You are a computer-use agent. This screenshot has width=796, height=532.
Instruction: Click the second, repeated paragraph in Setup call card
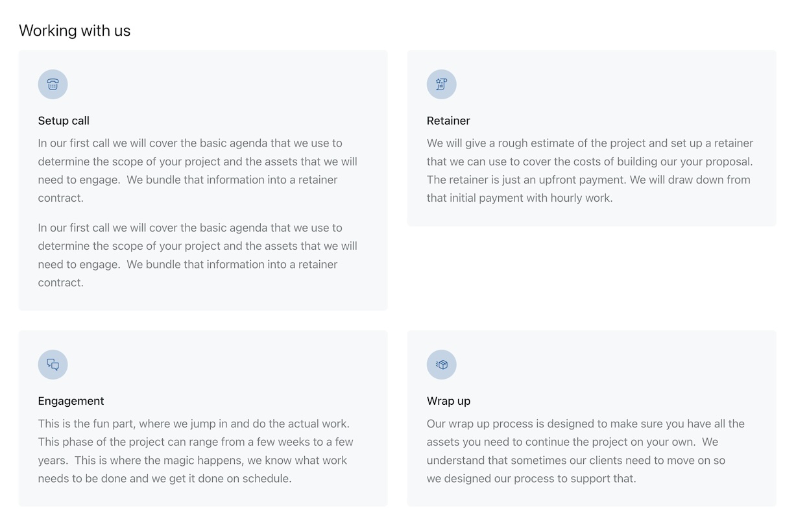pyautogui.click(x=197, y=255)
